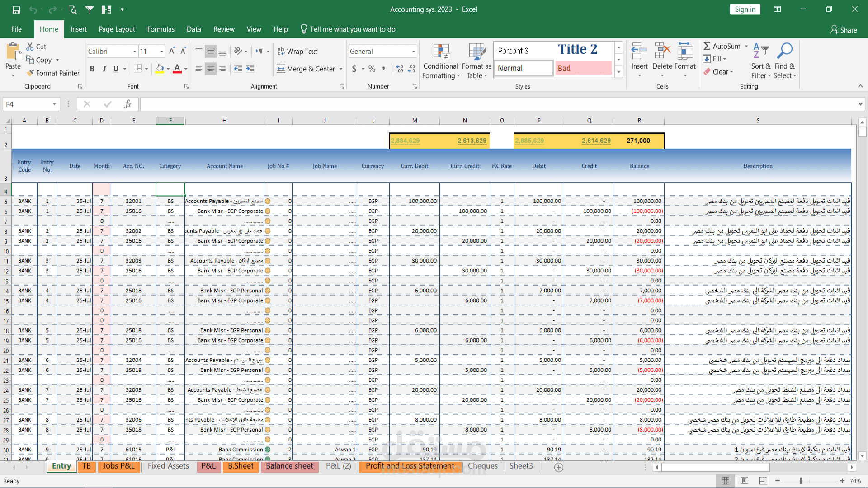The image size is (868, 488).
Task: Toggle Align Right
Action: coord(222,69)
